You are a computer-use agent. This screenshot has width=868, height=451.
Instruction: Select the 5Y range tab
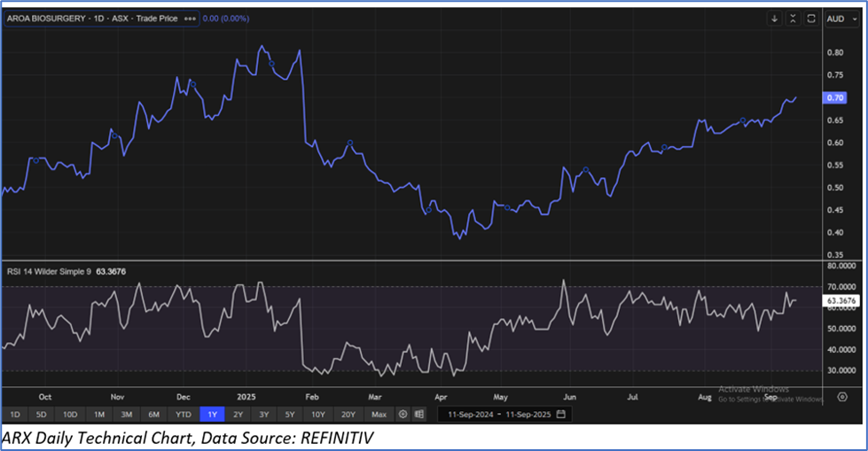[290, 415]
